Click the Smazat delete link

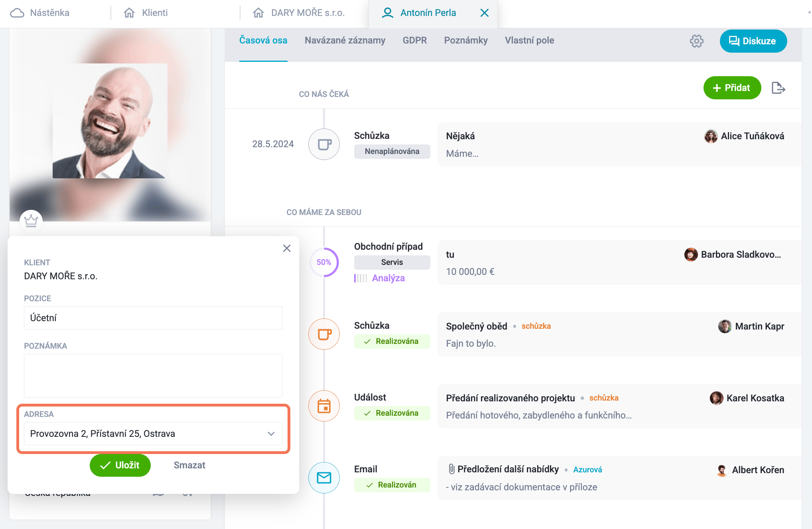(x=189, y=465)
